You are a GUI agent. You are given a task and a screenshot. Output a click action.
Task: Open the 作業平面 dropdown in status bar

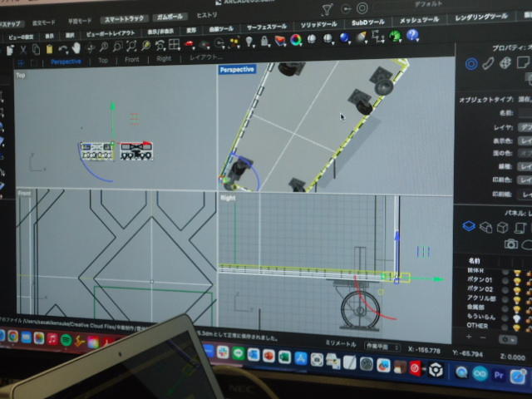pos(382,347)
